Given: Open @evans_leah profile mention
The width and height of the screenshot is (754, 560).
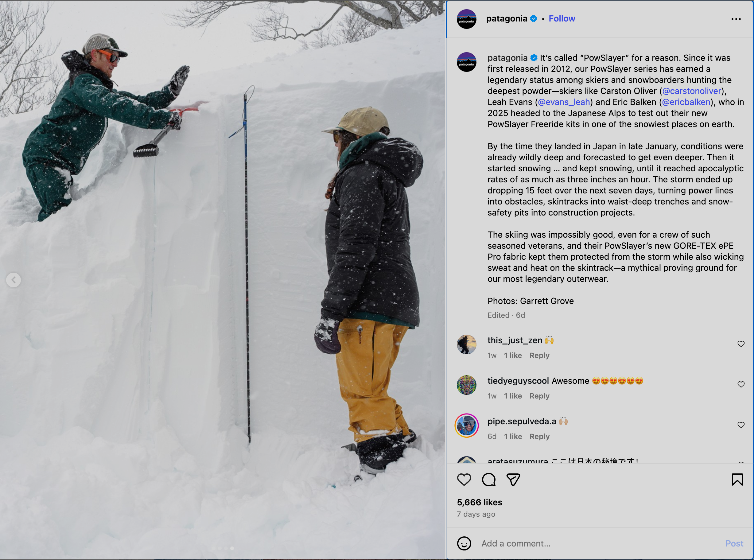Looking at the screenshot, I should point(564,102).
